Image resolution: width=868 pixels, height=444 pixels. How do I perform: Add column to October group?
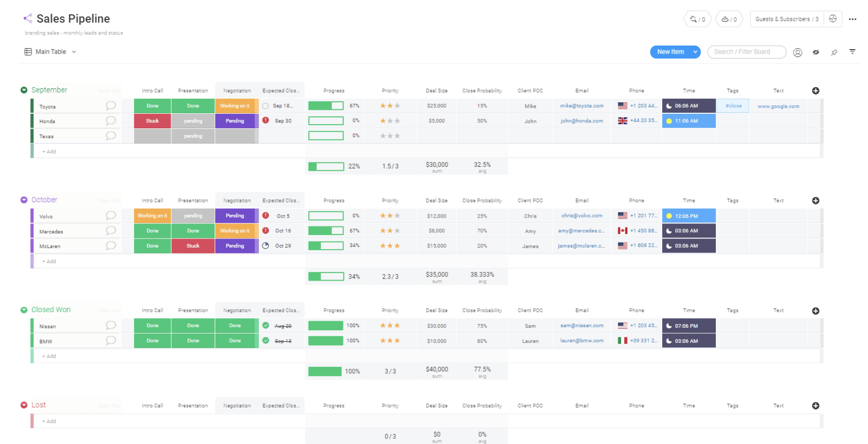click(815, 200)
